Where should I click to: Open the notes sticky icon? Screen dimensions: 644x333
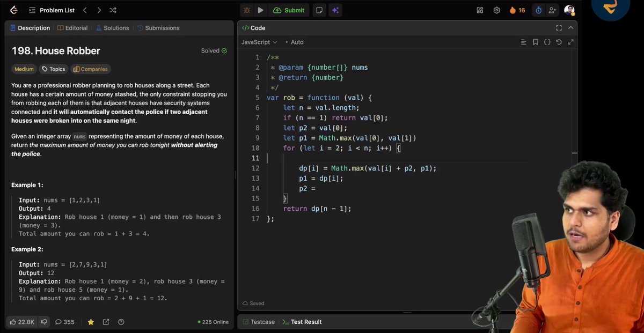(x=319, y=10)
